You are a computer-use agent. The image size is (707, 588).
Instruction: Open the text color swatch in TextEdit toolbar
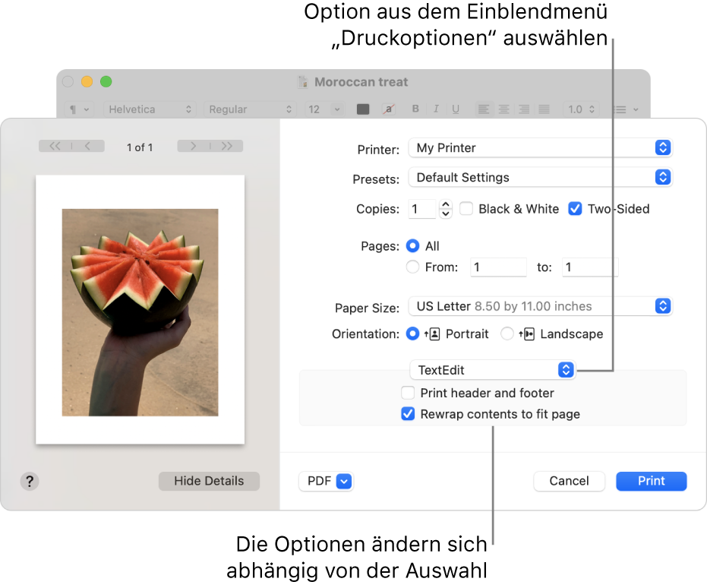click(x=363, y=109)
